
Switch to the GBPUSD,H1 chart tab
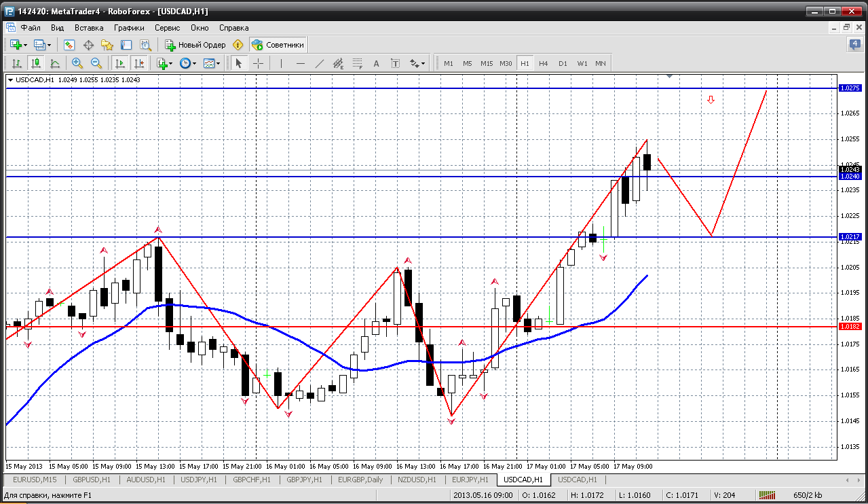pos(90,480)
